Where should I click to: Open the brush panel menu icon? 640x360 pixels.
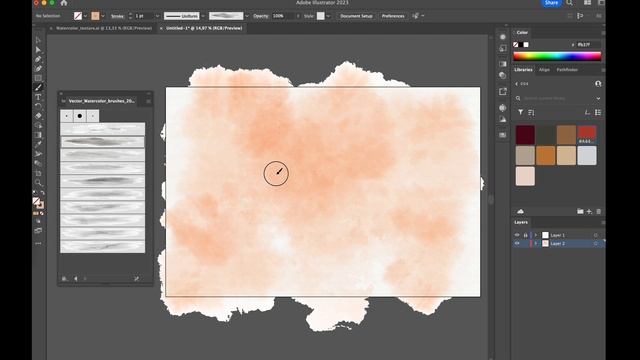[x=149, y=101]
